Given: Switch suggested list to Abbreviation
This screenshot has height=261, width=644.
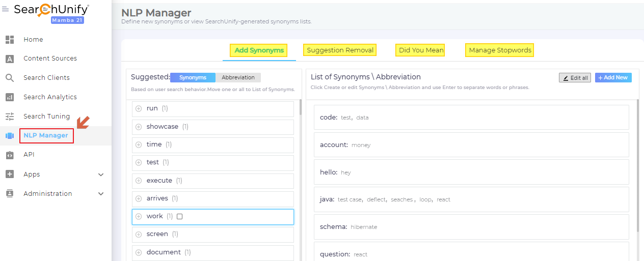Looking at the screenshot, I should click(x=238, y=77).
